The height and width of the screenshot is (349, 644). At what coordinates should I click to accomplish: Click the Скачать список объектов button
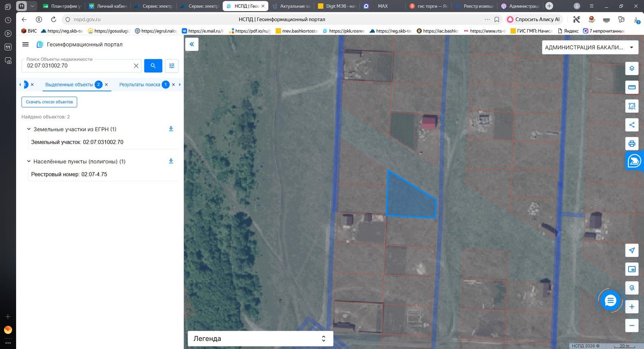tap(49, 102)
